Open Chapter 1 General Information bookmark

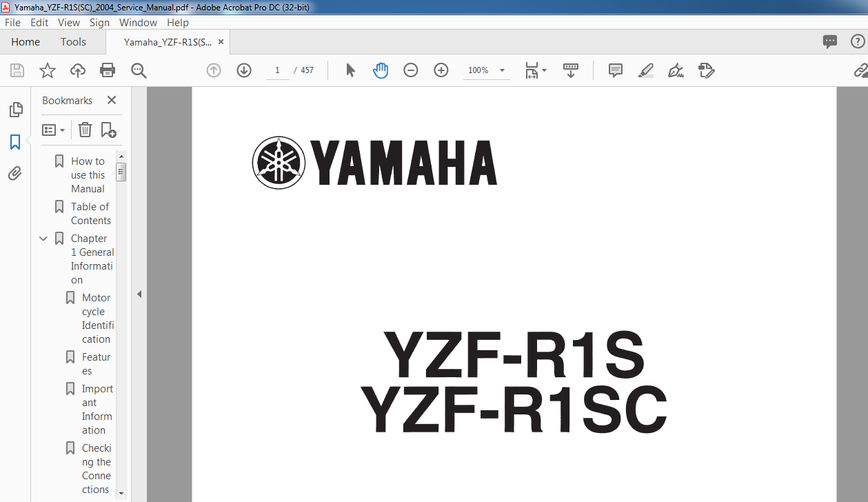click(x=92, y=259)
